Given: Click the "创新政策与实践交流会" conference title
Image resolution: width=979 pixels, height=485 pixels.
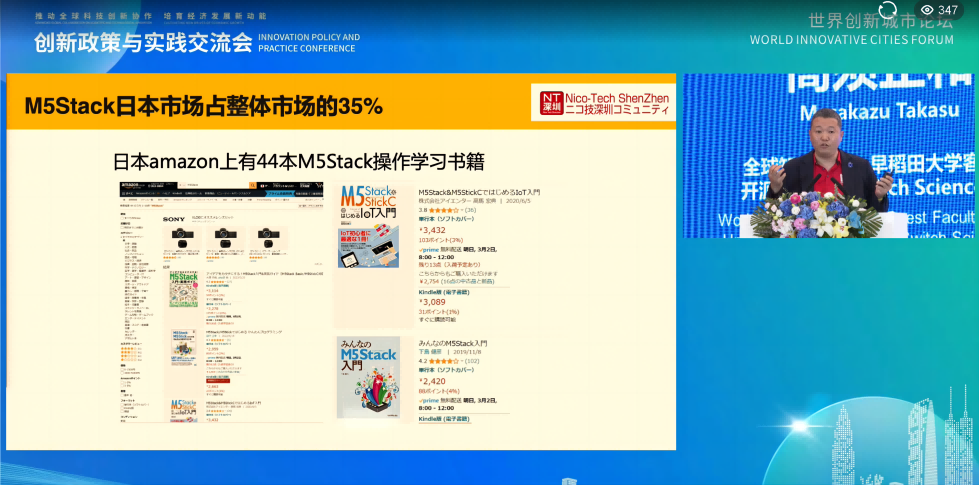Looking at the screenshot, I should 144,42.
